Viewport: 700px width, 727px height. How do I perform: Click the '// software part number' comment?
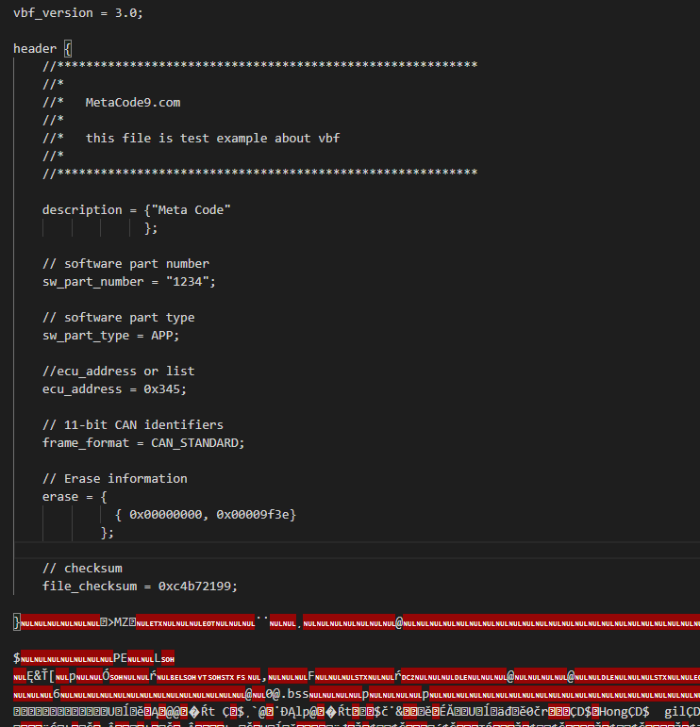(125, 264)
